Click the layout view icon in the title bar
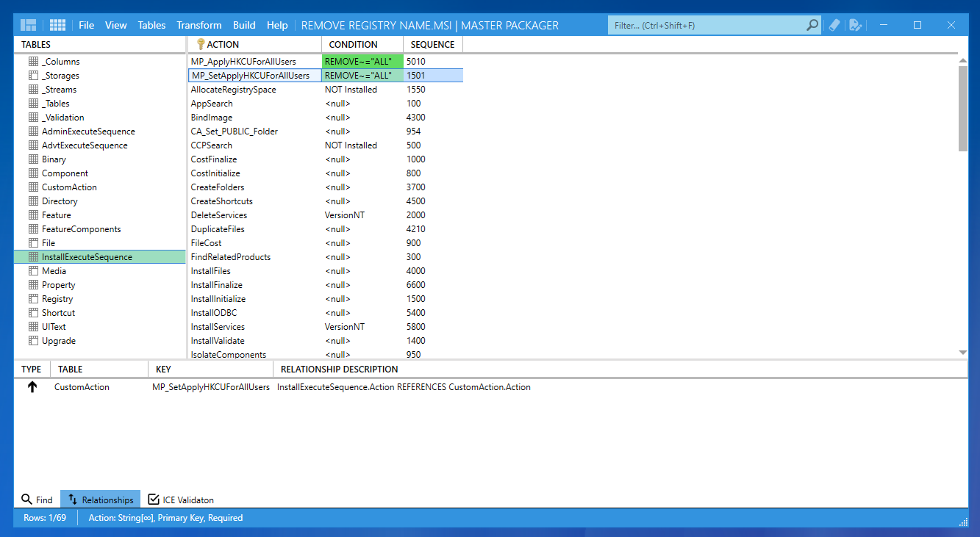Viewport: 980px width, 537px height. pos(29,25)
